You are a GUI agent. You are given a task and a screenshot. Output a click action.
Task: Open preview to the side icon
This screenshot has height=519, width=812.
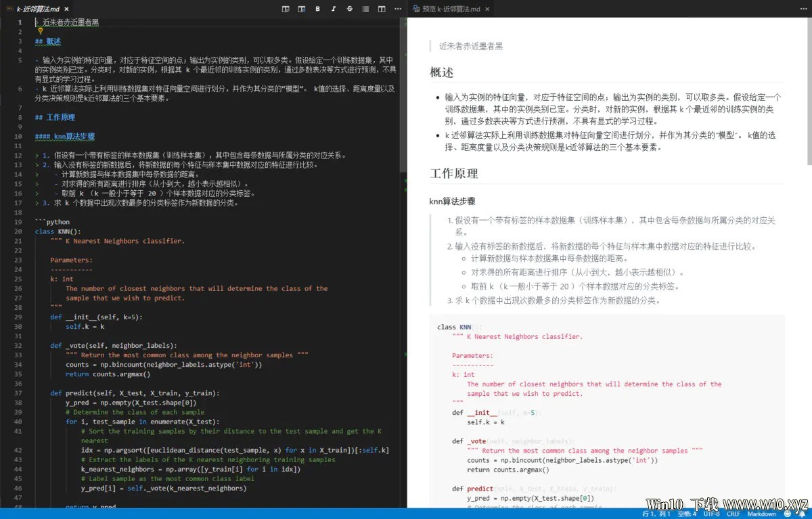[301, 9]
